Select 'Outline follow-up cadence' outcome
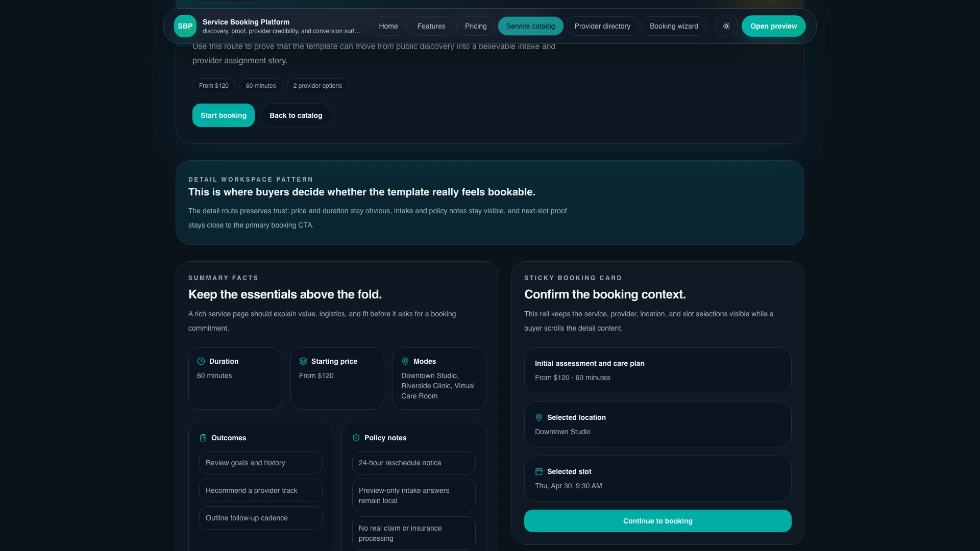The height and width of the screenshot is (551, 980). point(261,518)
